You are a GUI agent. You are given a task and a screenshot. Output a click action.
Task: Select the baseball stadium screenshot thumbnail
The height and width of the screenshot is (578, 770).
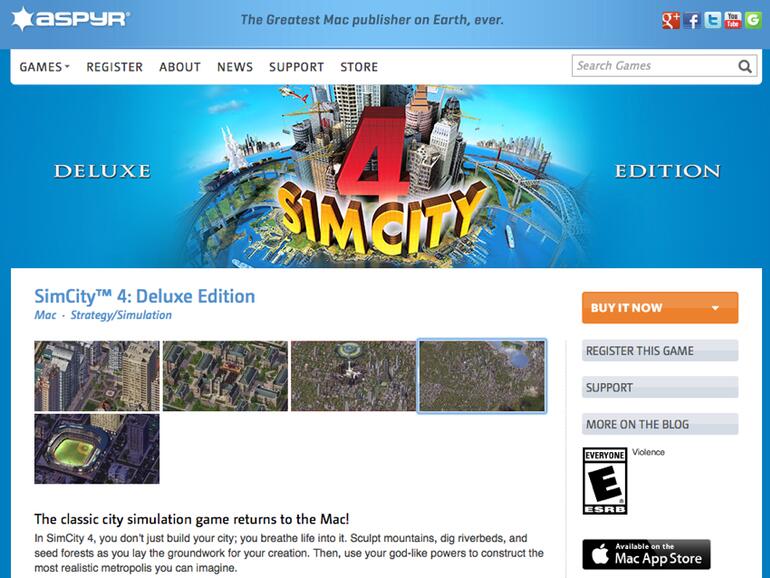97,449
